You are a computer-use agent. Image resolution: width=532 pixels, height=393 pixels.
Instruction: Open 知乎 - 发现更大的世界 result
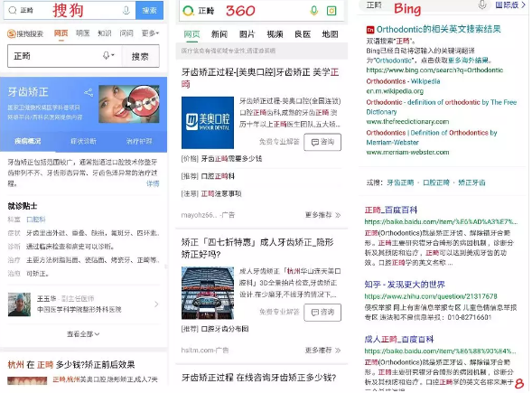point(405,285)
